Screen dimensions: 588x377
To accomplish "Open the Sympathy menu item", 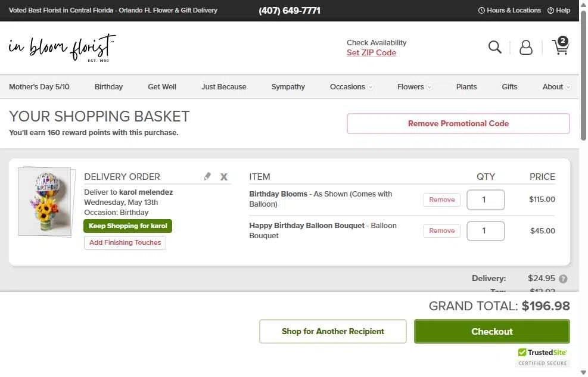I will pos(288,87).
